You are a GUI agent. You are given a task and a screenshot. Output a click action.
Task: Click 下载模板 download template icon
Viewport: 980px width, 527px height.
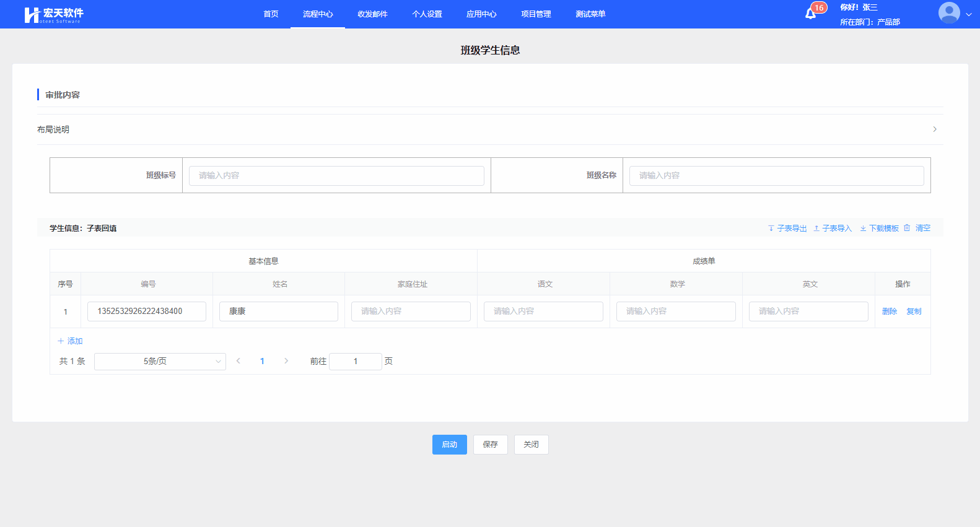(863, 229)
